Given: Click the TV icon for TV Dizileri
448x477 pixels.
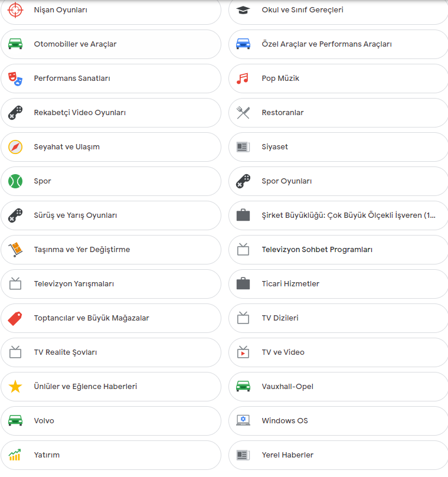Looking at the screenshot, I should pos(243,318).
